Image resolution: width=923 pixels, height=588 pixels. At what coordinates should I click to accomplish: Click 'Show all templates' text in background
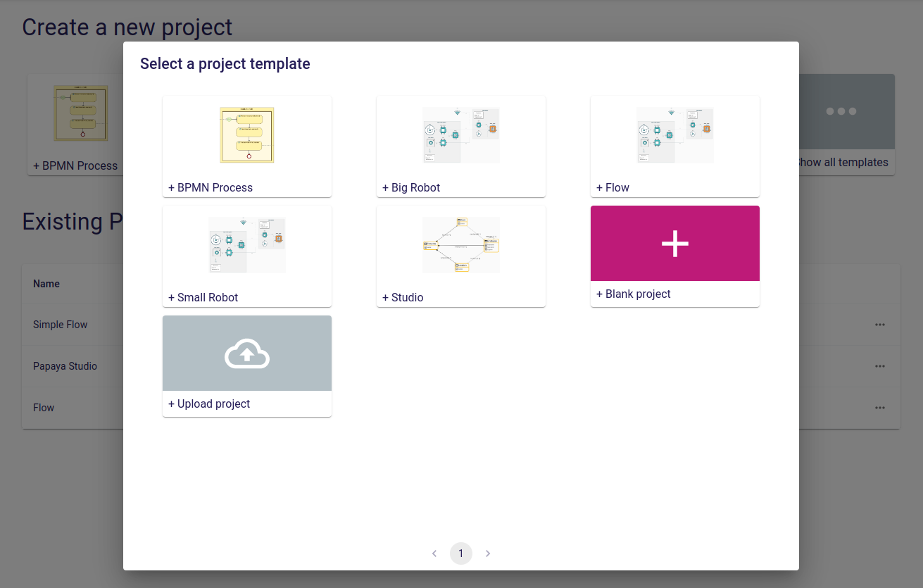click(844, 162)
